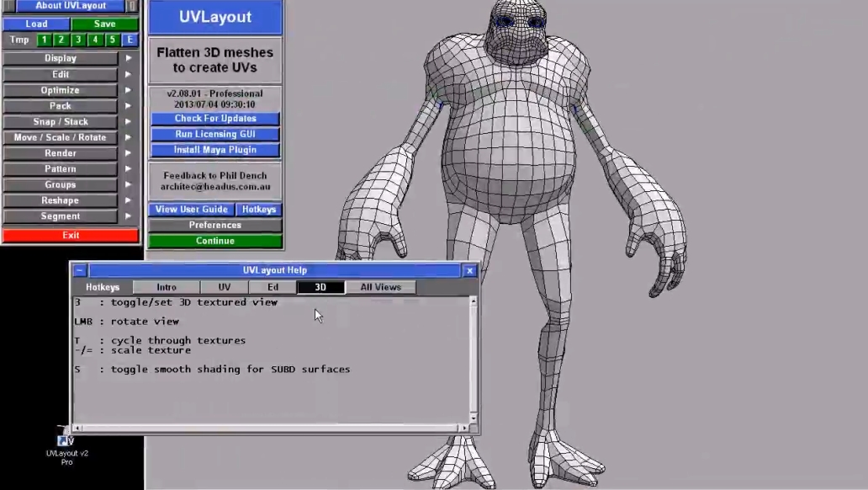868x490 pixels.
Task: Click the Check For Updates button
Action: 215,119
